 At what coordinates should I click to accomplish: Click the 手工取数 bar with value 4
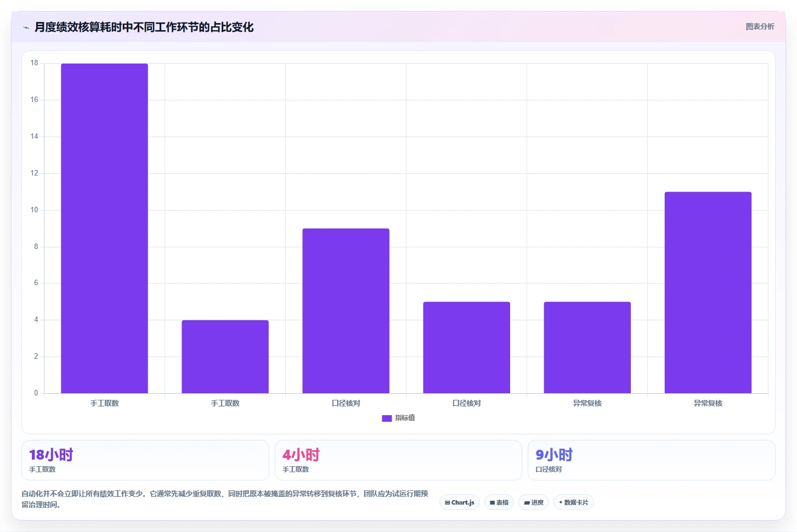[225, 356]
